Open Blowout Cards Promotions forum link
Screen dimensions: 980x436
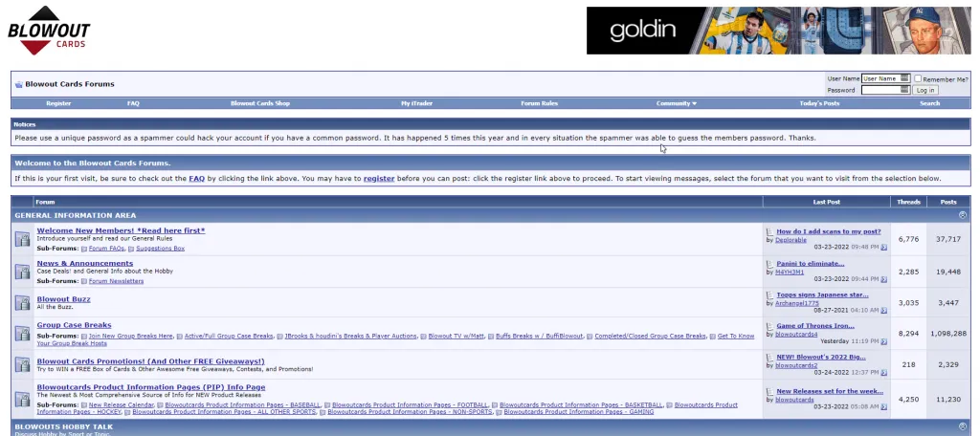click(150, 361)
